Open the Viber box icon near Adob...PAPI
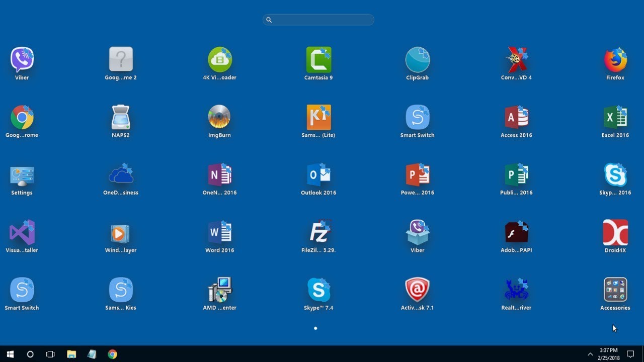The image size is (644, 362). (418, 232)
